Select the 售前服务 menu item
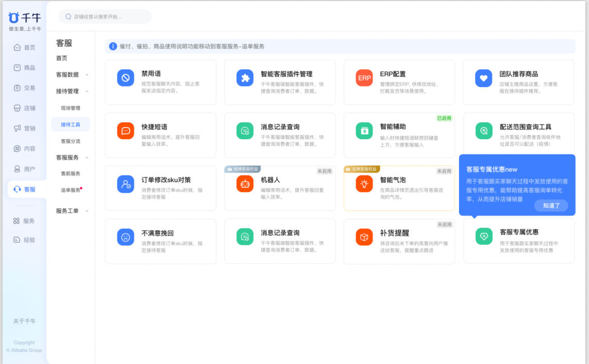This screenshot has width=589, height=364. pyautogui.click(x=71, y=174)
